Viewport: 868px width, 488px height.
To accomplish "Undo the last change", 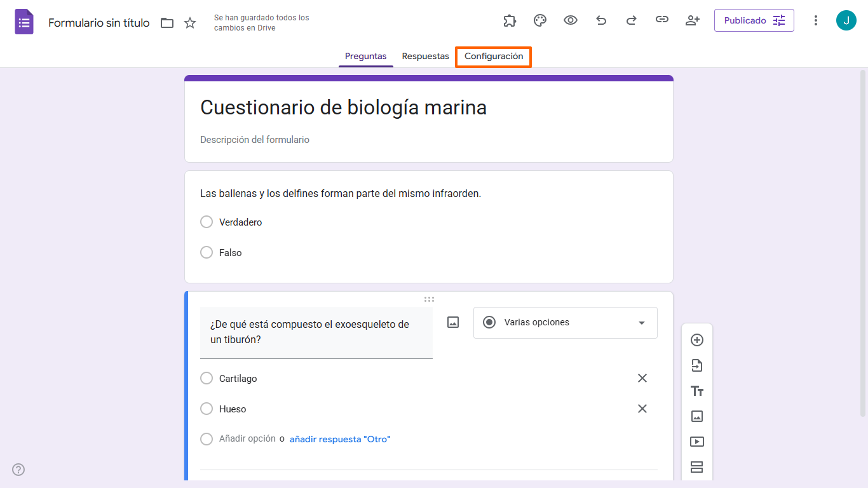I will tap(600, 20).
